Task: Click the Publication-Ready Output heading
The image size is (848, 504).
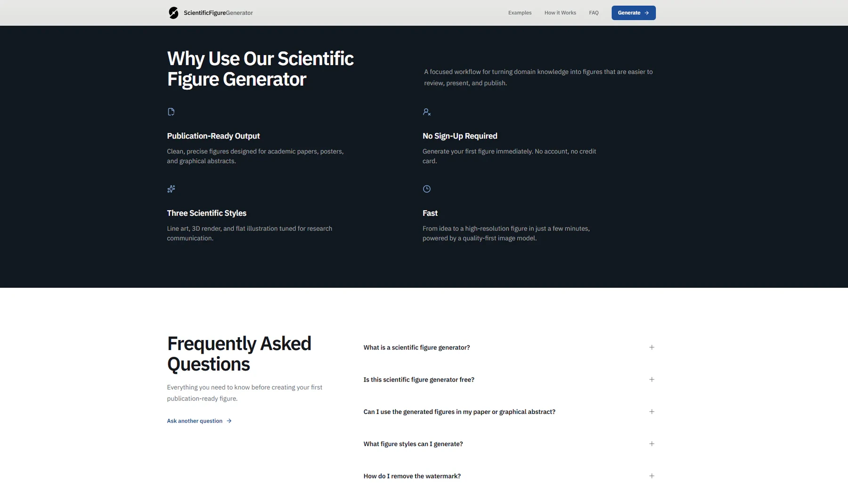Action: point(213,136)
